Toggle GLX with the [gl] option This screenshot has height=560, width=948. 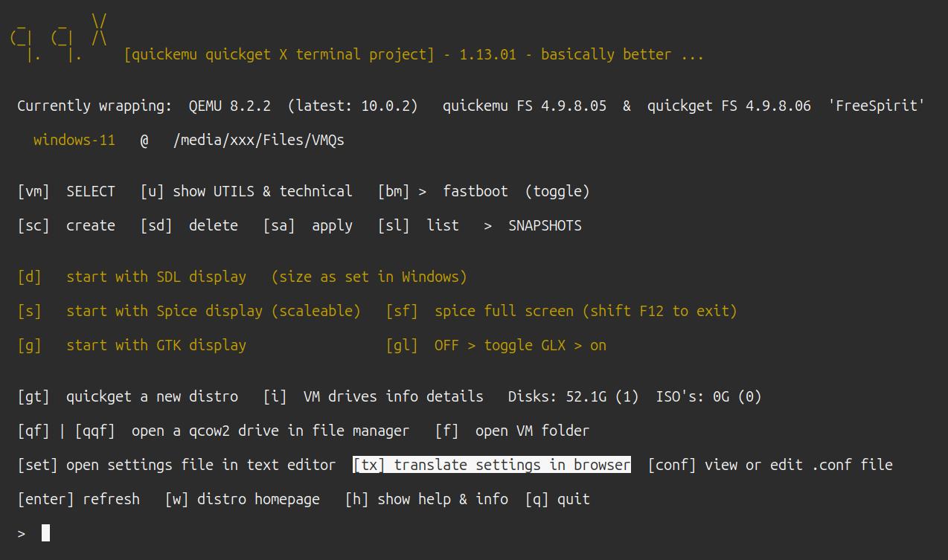click(496, 345)
